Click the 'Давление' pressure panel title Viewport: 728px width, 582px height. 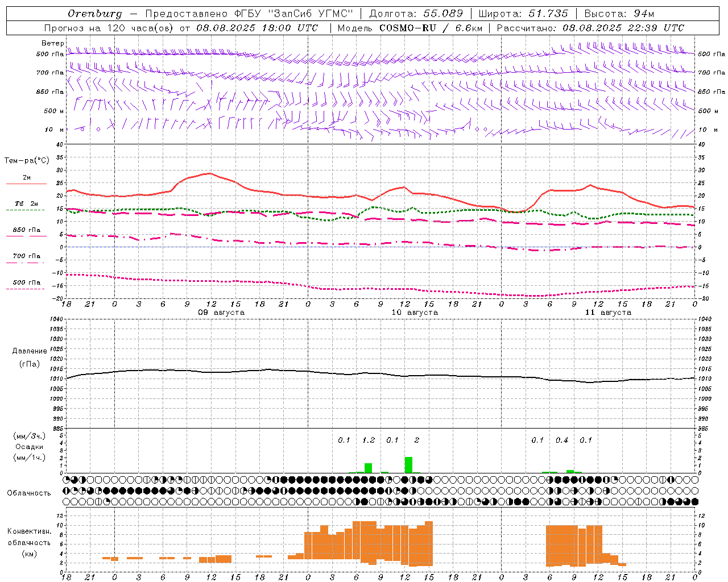pos(30,351)
